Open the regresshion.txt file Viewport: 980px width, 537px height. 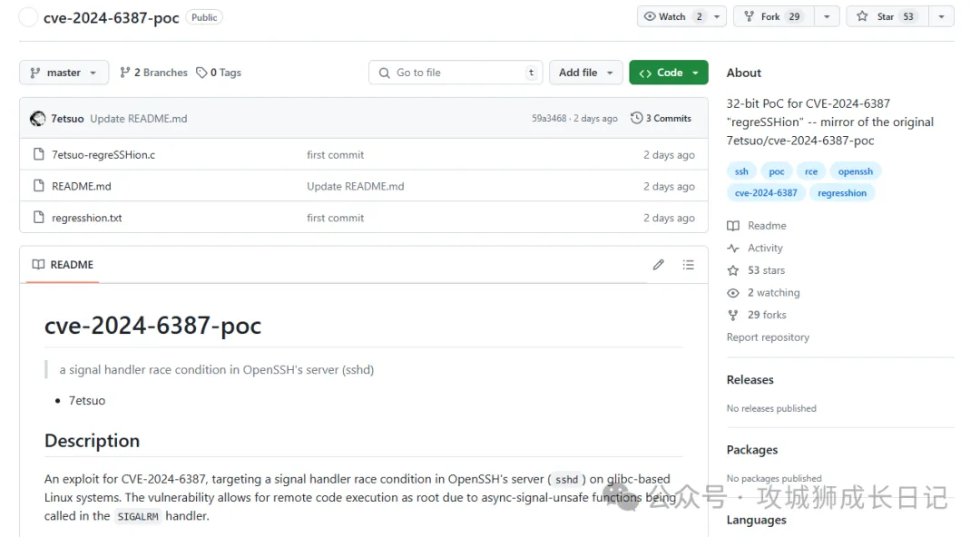(x=87, y=218)
